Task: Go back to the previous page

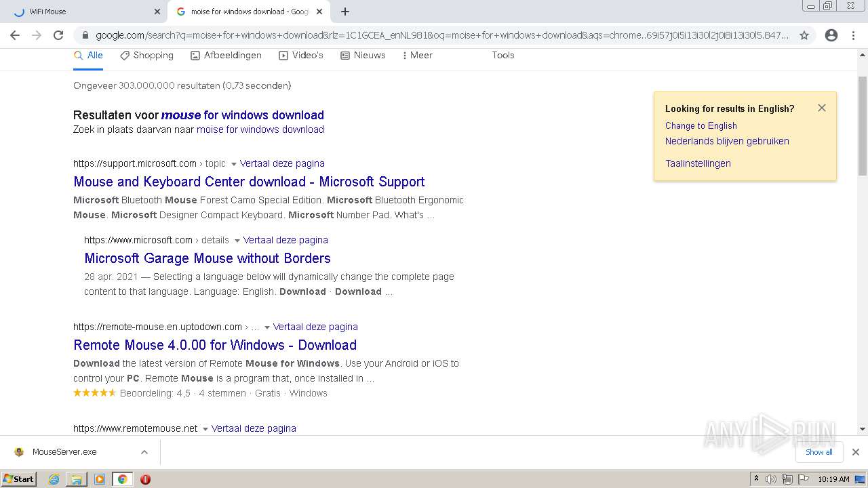Action: point(15,35)
